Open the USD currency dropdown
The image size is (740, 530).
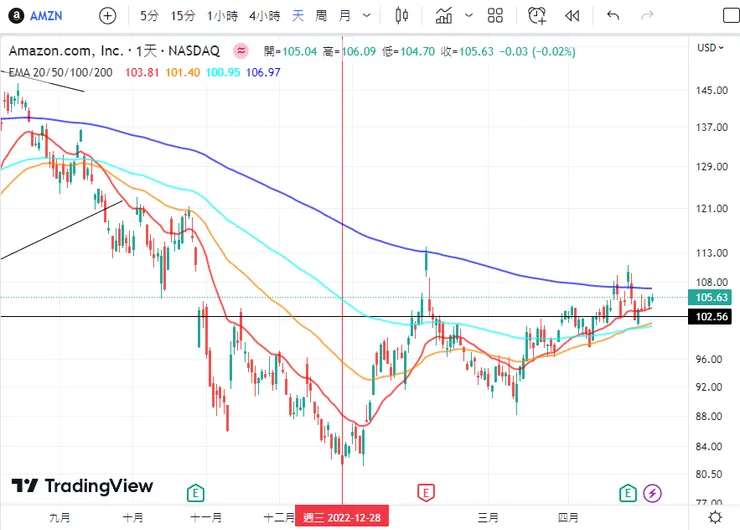tap(710, 48)
